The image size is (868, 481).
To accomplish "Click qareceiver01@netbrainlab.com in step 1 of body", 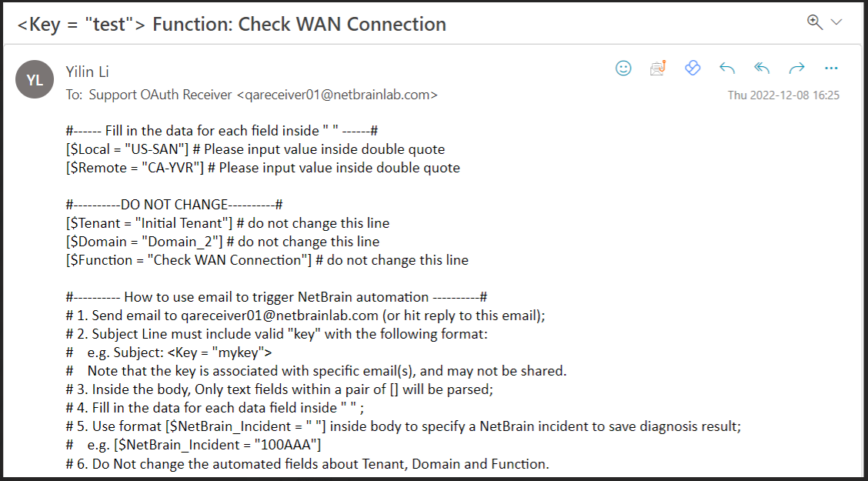I will pyautogui.click(x=279, y=316).
